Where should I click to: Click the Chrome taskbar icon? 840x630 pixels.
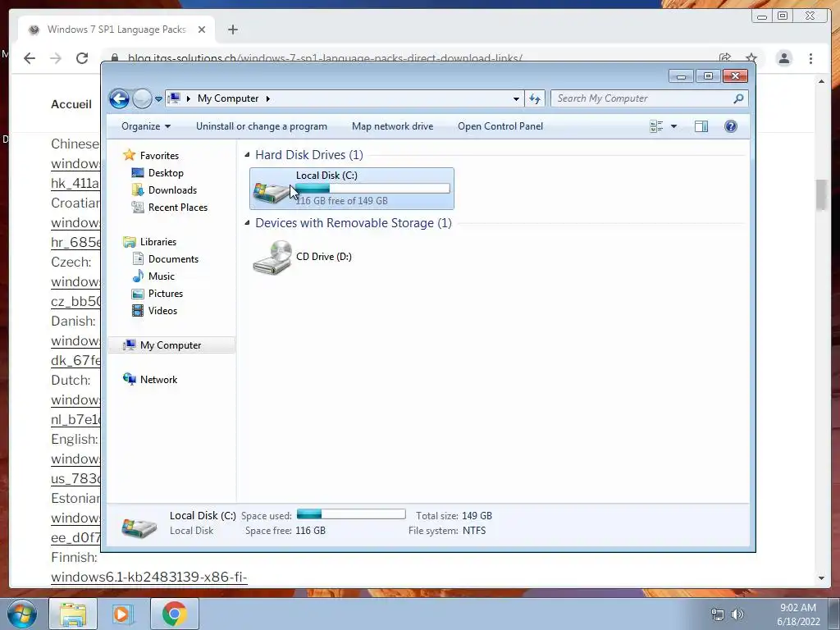[174, 614]
